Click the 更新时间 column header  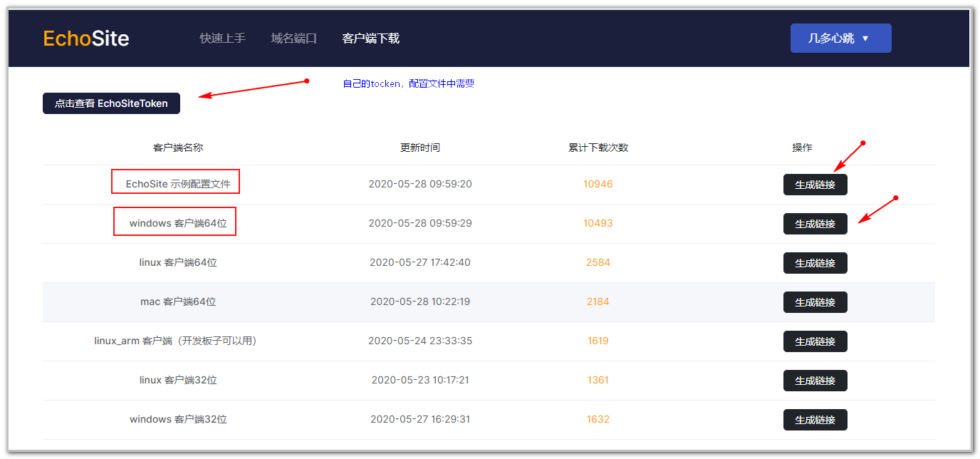click(x=420, y=148)
